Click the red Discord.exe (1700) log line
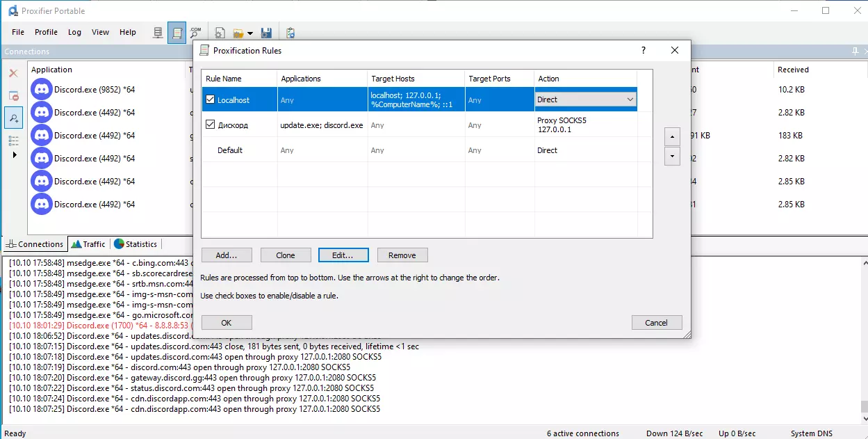Viewport: 868px width, 439px height. (100, 326)
